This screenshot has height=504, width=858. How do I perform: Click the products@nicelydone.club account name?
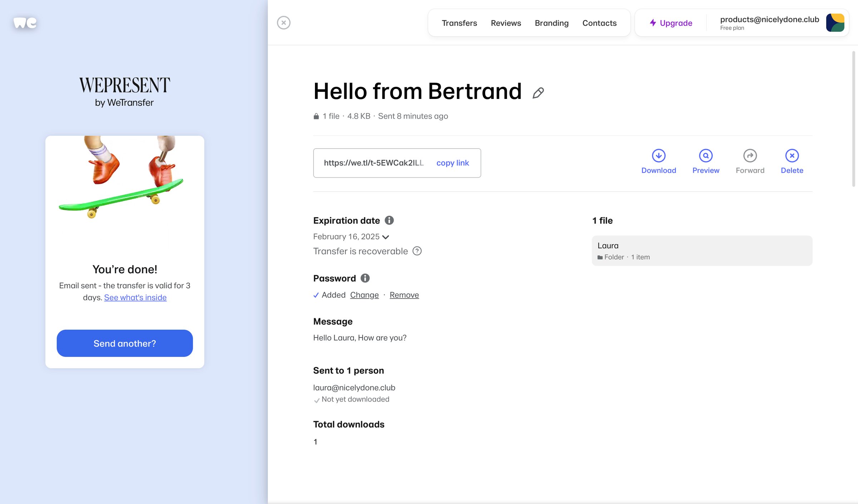point(769,19)
